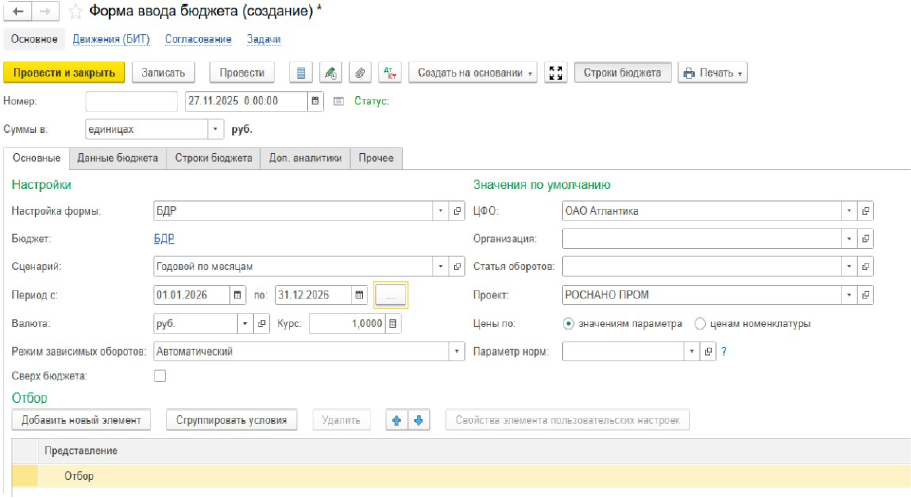Click the paperclip attached files icon
Screen dimensions: 911x498
pos(360,73)
